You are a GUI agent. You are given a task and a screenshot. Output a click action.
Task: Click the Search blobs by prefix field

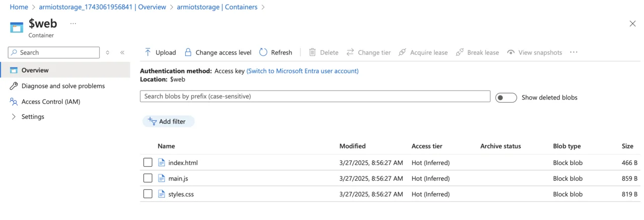click(314, 96)
